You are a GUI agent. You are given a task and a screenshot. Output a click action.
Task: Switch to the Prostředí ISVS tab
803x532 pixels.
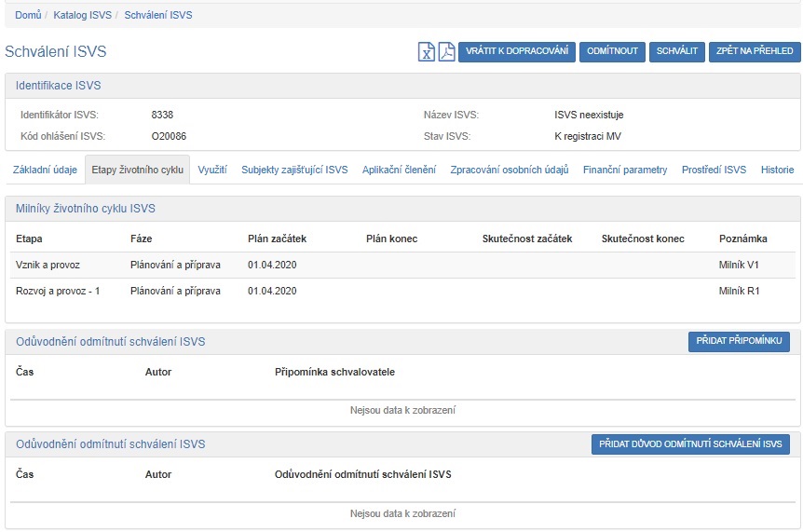pyautogui.click(x=714, y=171)
